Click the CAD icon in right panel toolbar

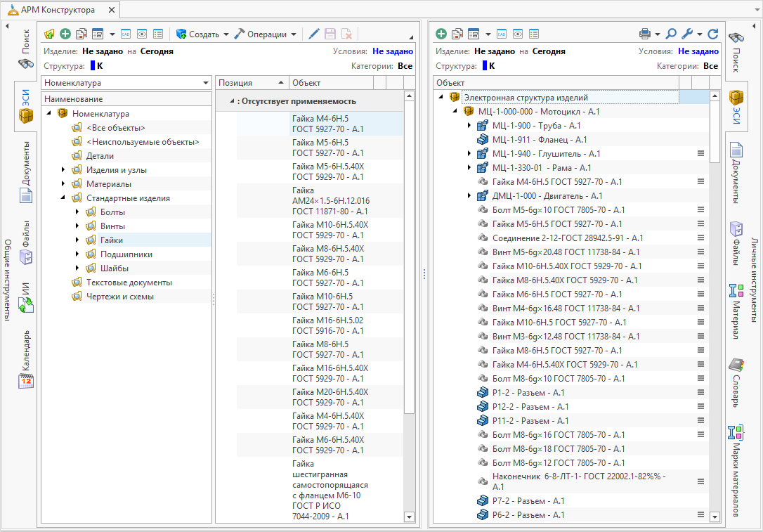(x=502, y=34)
